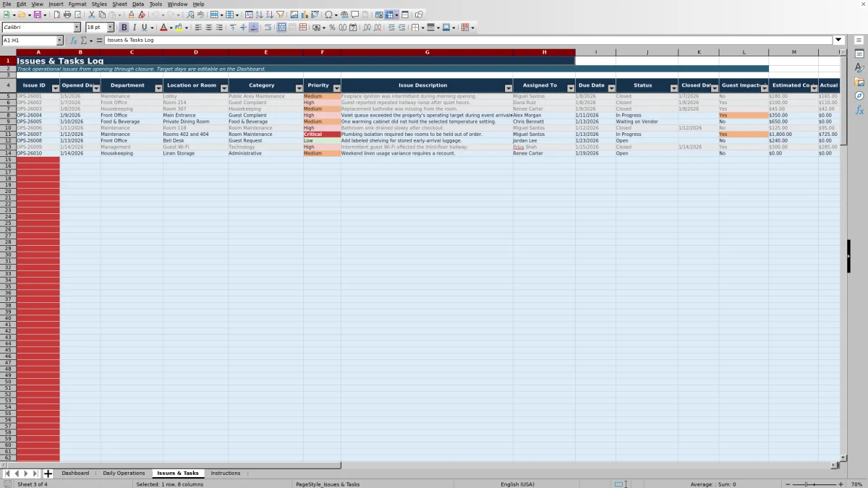Expand the formula bar with arrow

(838, 40)
